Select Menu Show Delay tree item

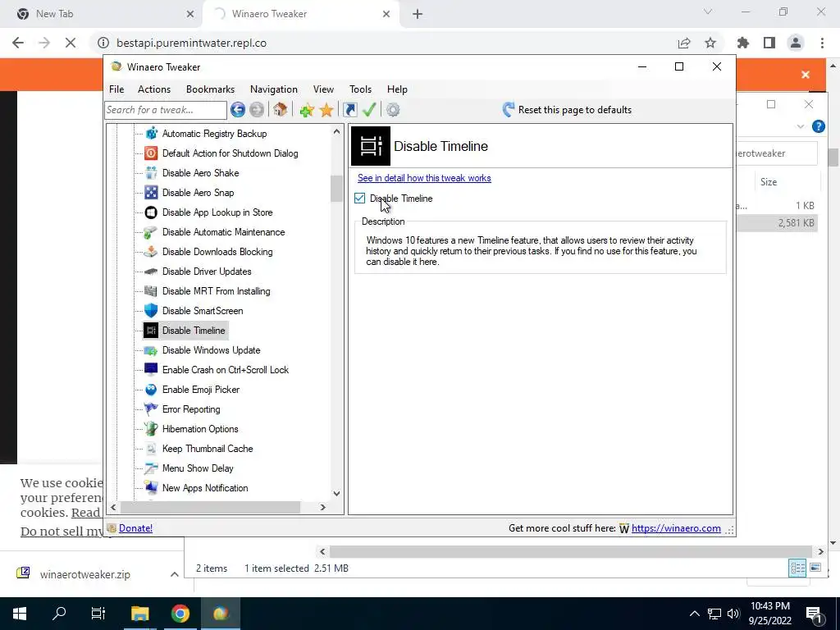point(198,468)
